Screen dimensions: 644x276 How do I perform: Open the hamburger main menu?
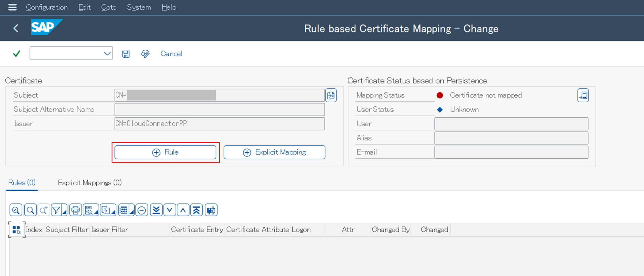[12, 7]
